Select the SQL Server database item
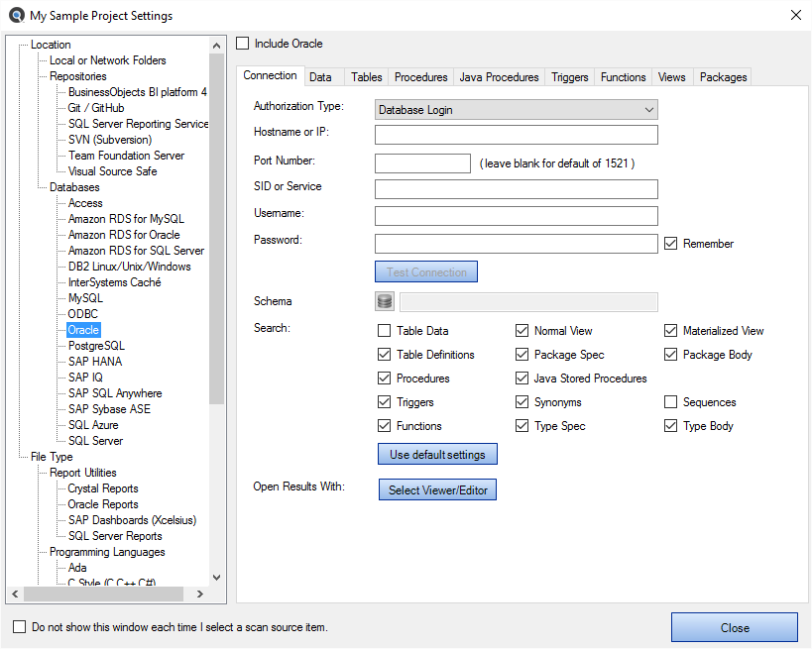This screenshot has height=649, width=812. pyautogui.click(x=95, y=441)
